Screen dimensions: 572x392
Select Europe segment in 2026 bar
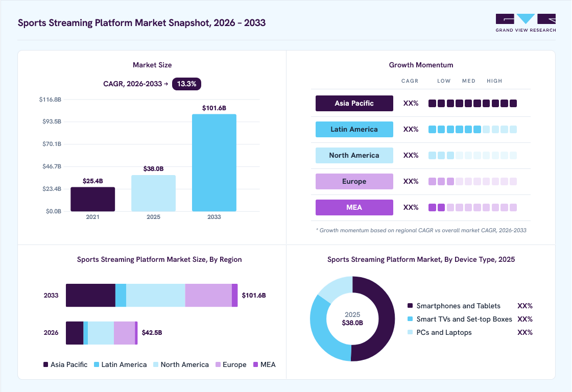tap(125, 333)
